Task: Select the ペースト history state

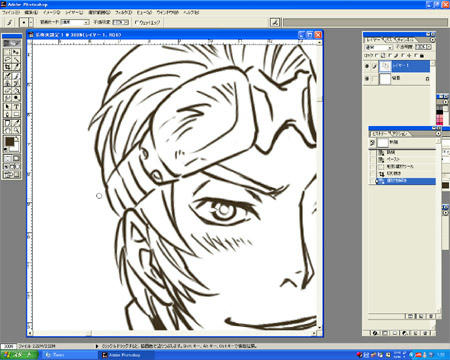Action: click(x=406, y=159)
